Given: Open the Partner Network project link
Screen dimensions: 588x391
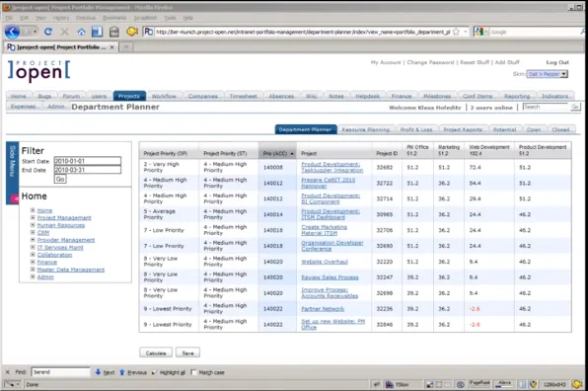Looking at the screenshot, I should click(323, 309).
